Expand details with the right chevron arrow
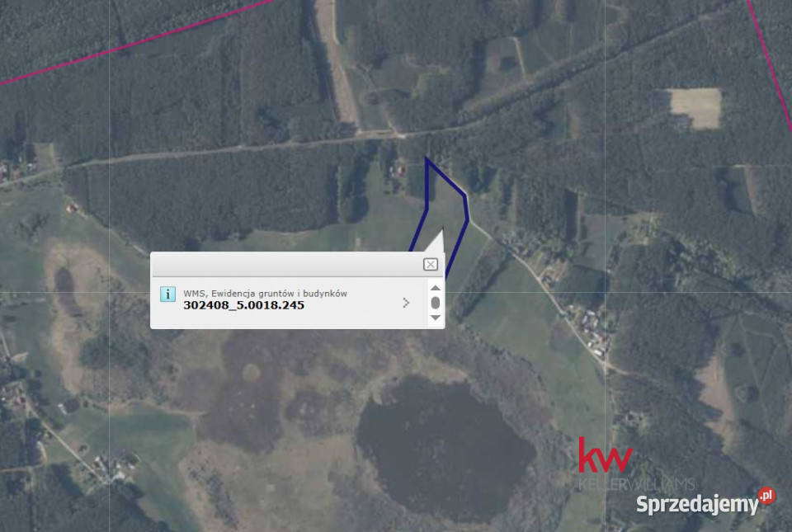Screen dimensions: 792x532 point(406,303)
